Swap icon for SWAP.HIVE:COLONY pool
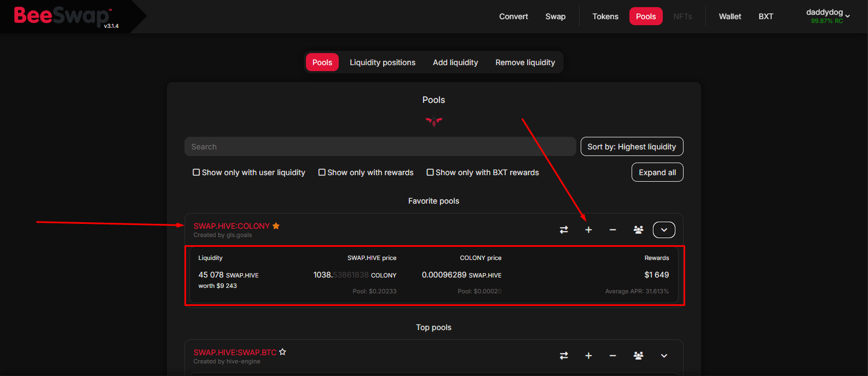Image resolution: width=868 pixels, height=376 pixels. click(564, 230)
